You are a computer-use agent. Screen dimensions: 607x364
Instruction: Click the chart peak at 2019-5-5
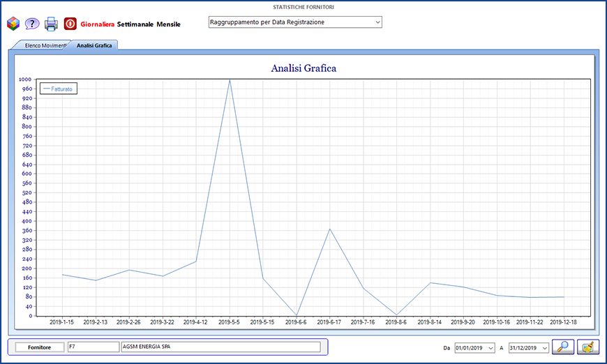tap(230, 79)
